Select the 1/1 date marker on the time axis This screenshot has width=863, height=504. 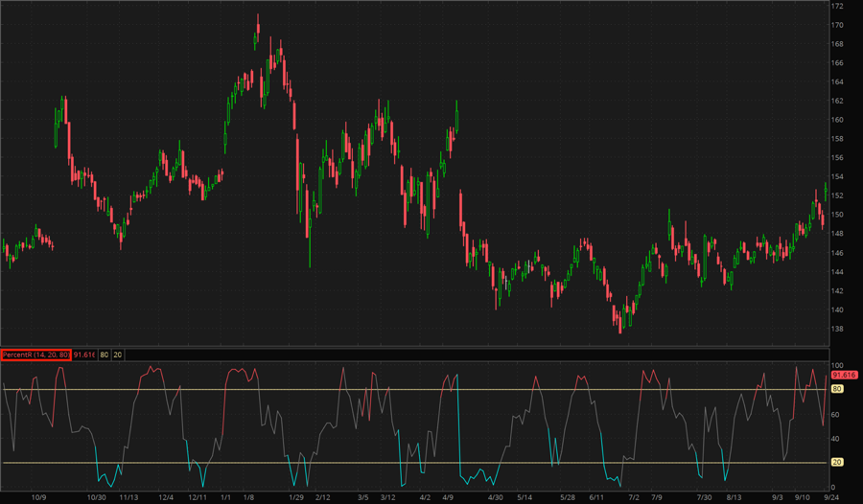coord(226,497)
